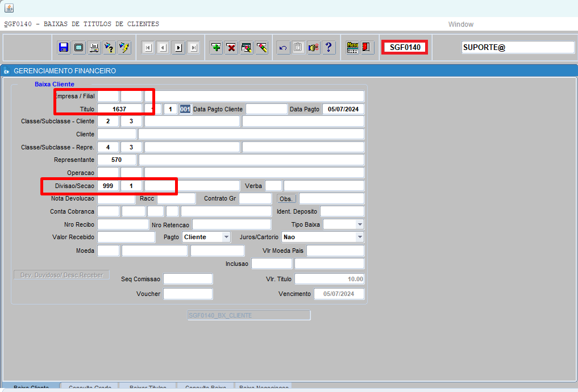Click the Titulo field containing 1637
Screen dimensions: 578x392
[119, 109]
